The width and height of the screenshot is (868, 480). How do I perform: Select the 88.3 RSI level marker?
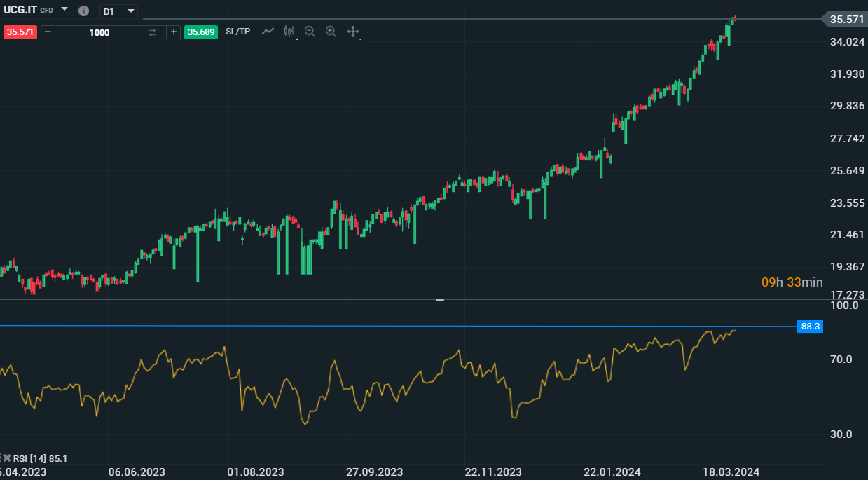[811, 327]
